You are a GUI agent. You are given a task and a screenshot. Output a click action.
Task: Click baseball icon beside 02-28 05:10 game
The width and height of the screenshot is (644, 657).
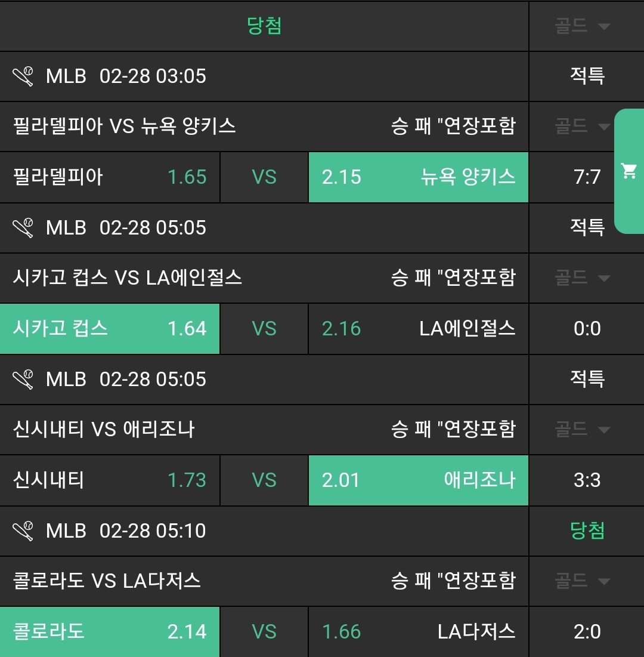23,530
